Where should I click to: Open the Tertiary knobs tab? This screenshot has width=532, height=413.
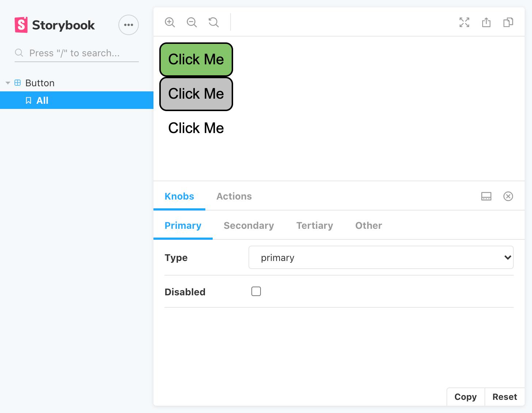(314, 226)
